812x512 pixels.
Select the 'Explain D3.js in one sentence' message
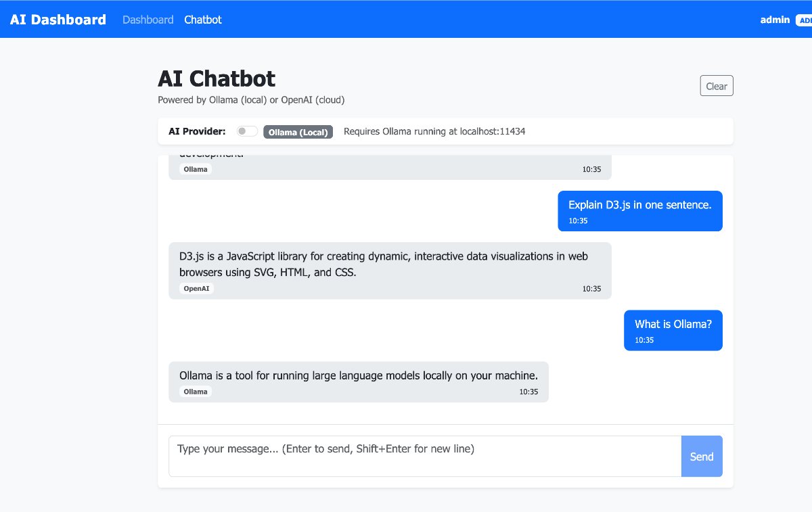pyautogui.click(x=639, y=205)
